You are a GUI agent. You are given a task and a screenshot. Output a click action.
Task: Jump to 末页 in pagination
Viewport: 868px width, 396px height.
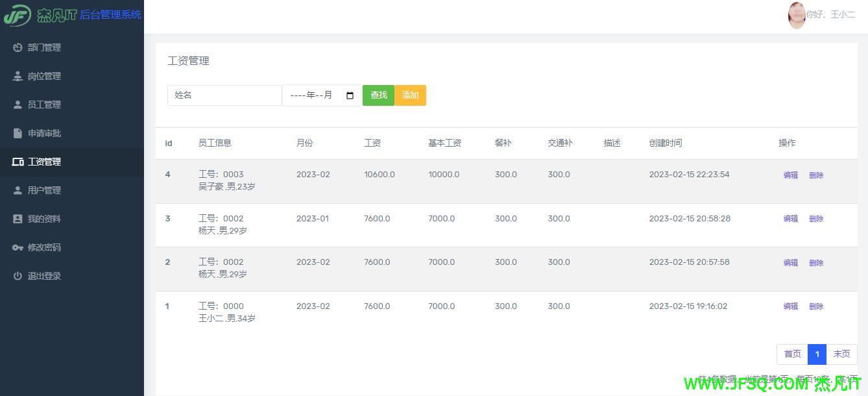(841, 354)
